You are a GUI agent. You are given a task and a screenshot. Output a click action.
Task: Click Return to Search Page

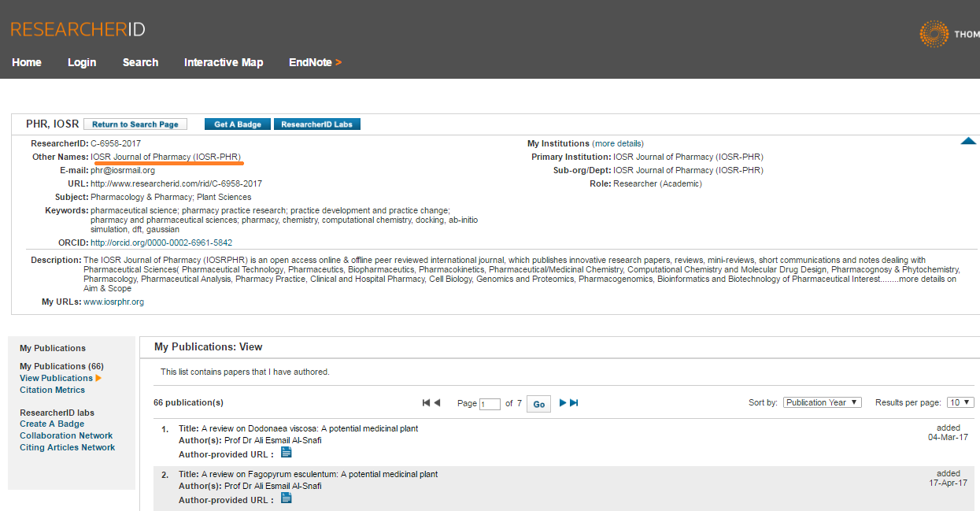point(135,124)
